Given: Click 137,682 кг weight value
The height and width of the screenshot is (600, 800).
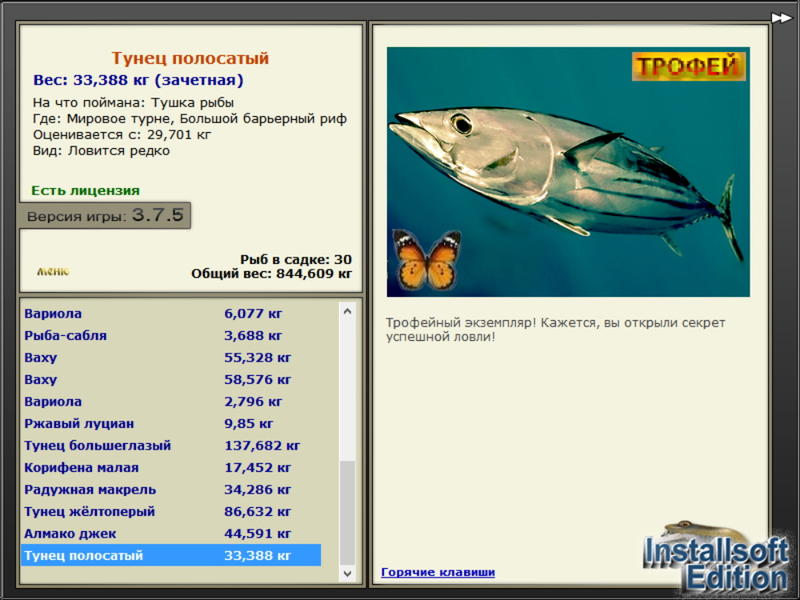Looking at the screenshot, I should 262,445.
